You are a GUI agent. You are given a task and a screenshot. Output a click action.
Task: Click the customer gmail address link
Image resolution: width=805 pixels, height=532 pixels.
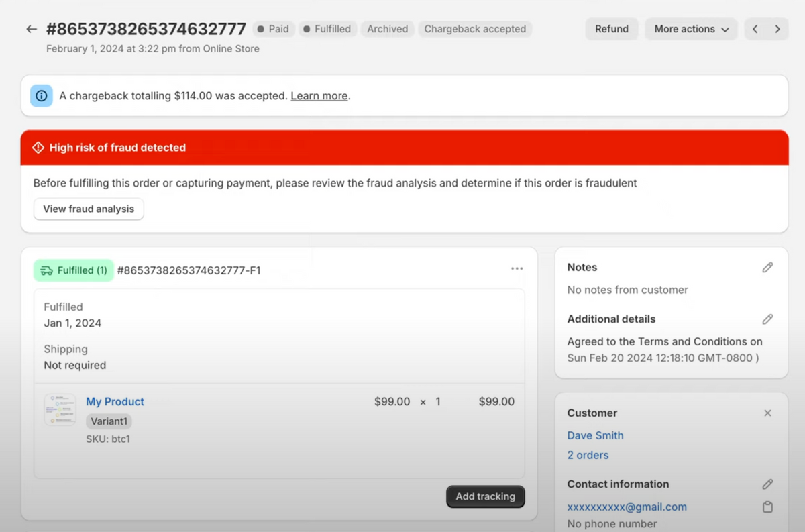pyautogui.click(x=627, y=507)
